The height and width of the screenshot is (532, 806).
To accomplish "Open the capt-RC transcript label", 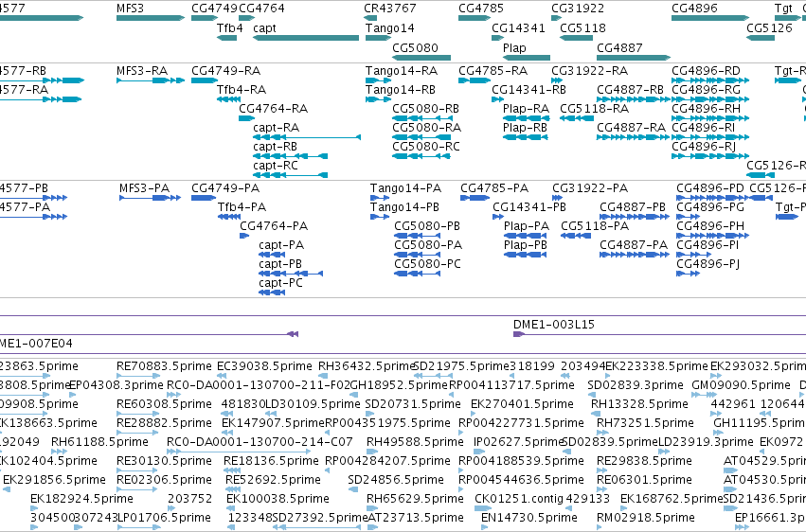I will click(x=275, y=166).
